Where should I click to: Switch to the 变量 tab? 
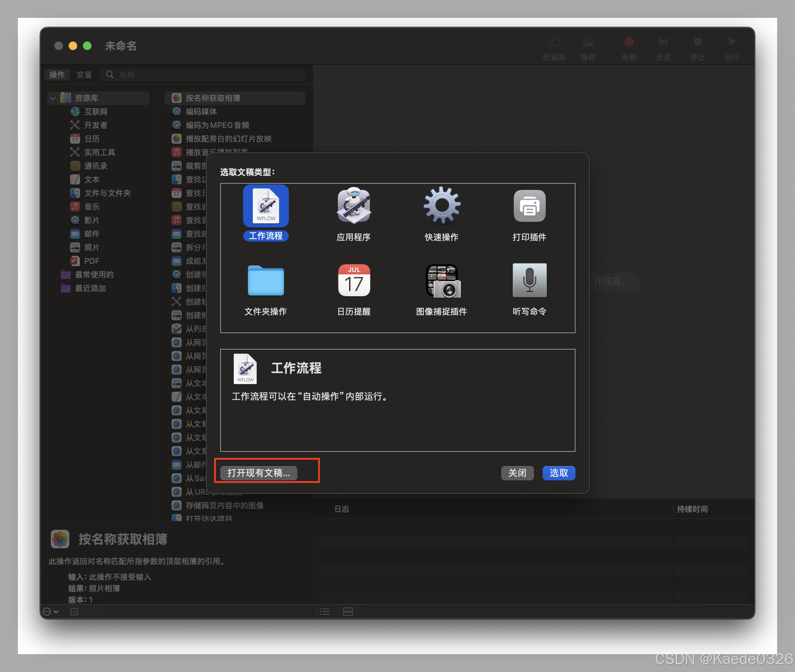point(84,75)
